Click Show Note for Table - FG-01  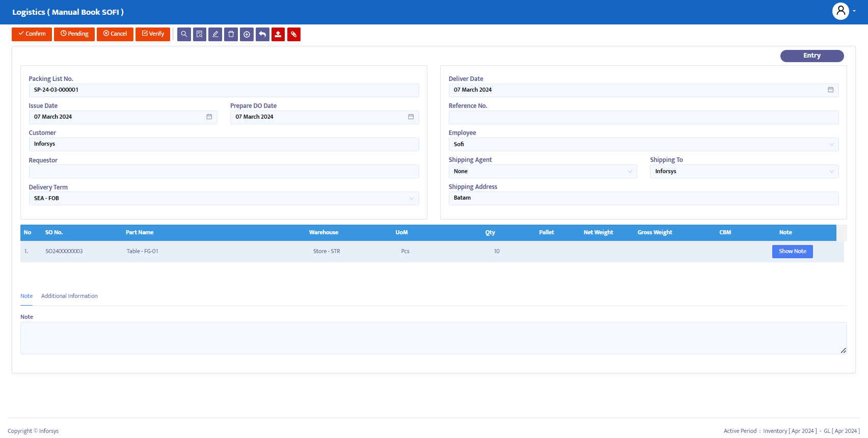[x=792, y=251]
